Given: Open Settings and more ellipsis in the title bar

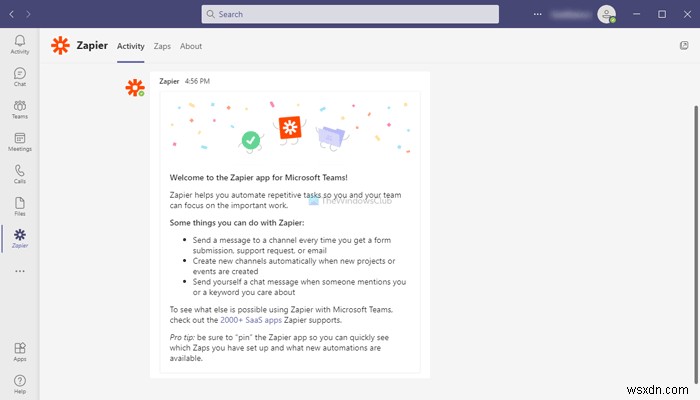Looking at the screenshot, I should pos(538,14).
